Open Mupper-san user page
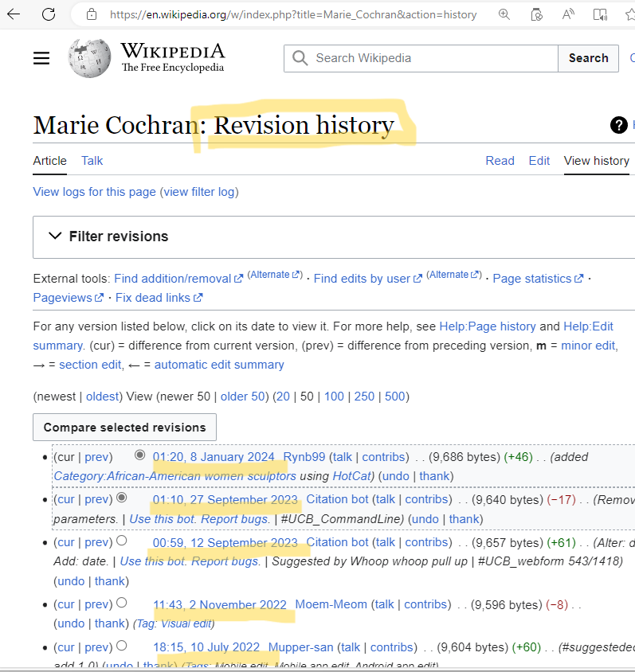Image resolution: width=635 pixels, height=672 pixels. (x=300, y=647)
